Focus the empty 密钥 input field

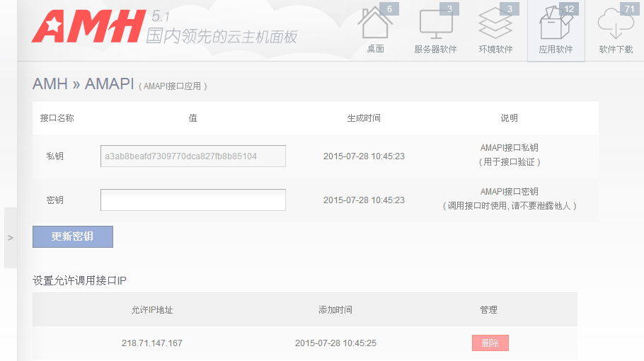[x=192, y=200]
